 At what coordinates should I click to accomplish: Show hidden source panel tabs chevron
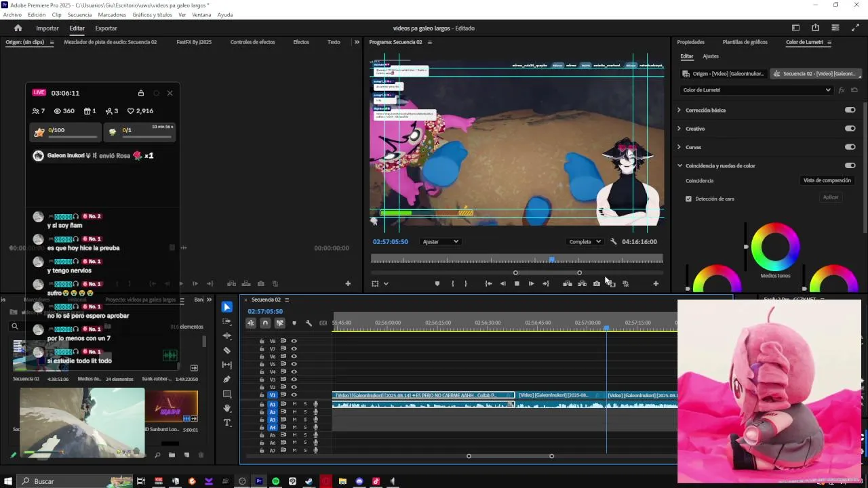(357, 42)
